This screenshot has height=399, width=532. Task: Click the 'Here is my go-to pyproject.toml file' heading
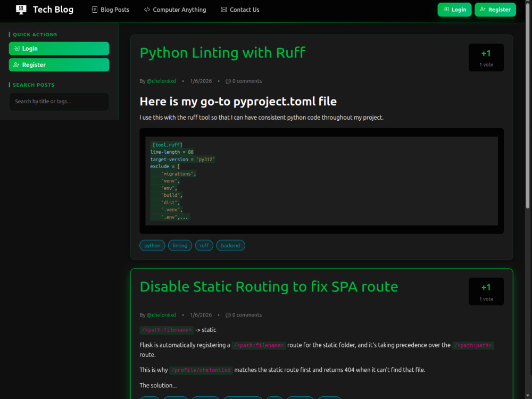click(238, 102)
